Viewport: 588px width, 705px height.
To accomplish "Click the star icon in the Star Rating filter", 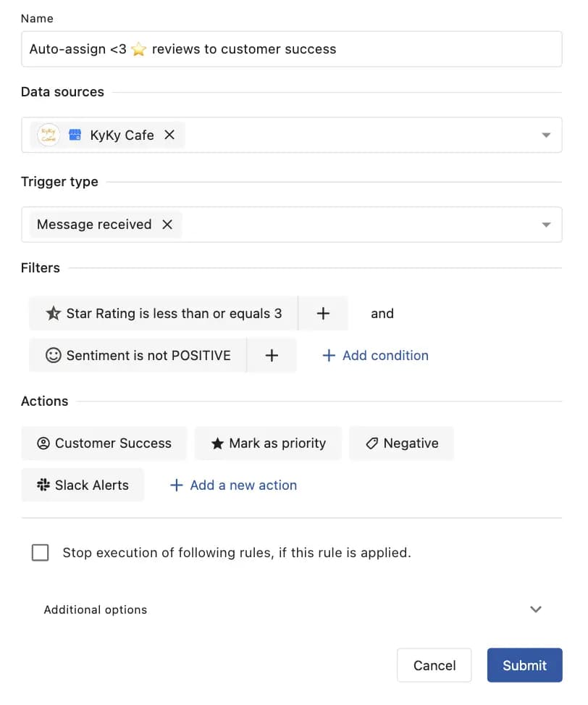I will (x=53, y=313).
